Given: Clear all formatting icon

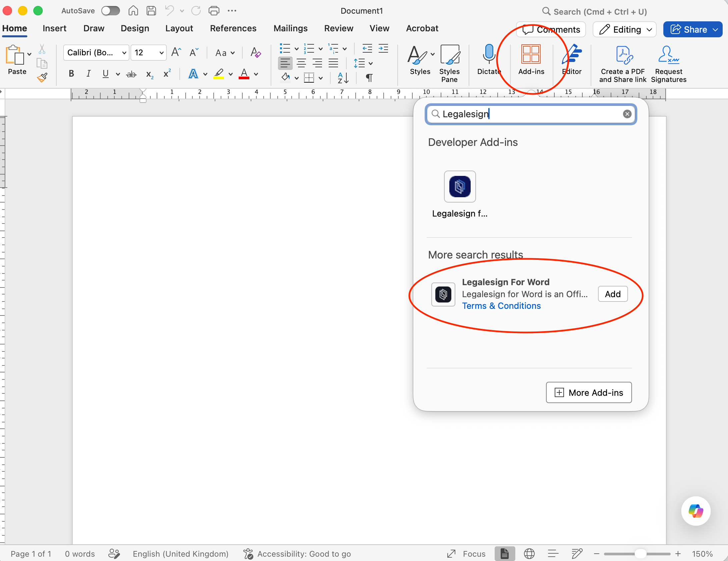Looking at the screenshot, I should coord(256,52).
